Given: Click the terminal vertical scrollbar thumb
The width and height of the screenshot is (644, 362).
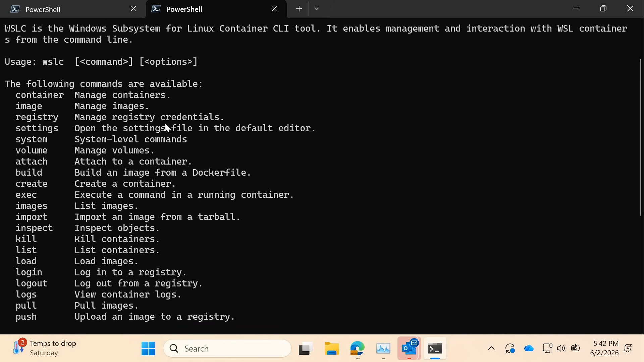Looking at the screenshot, I should click(x=640, y=137).
